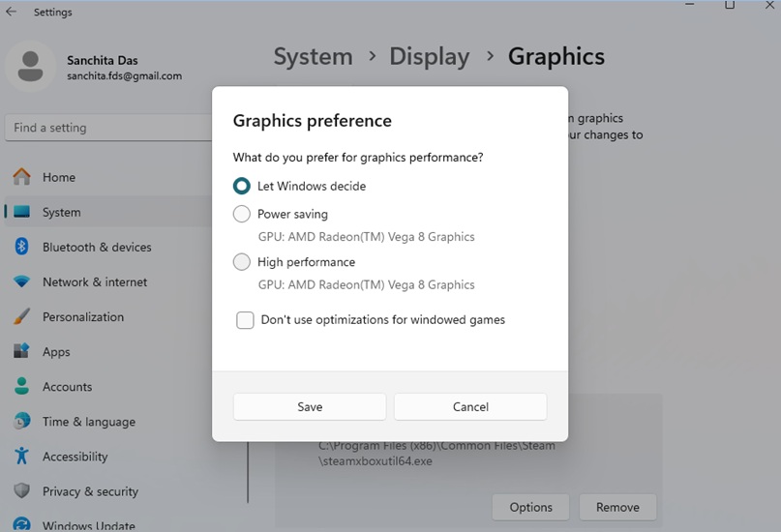Click the Accounts person icon

tap(21, 386)
